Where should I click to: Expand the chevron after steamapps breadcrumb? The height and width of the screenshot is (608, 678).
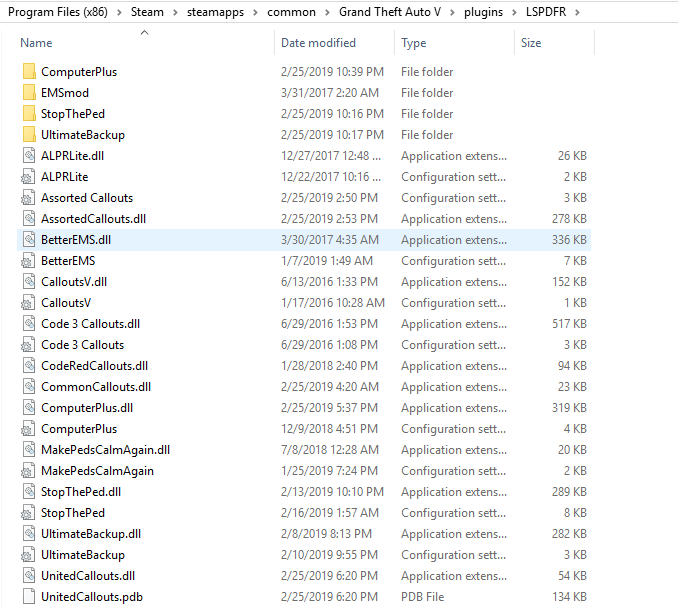tap(256, 13)
